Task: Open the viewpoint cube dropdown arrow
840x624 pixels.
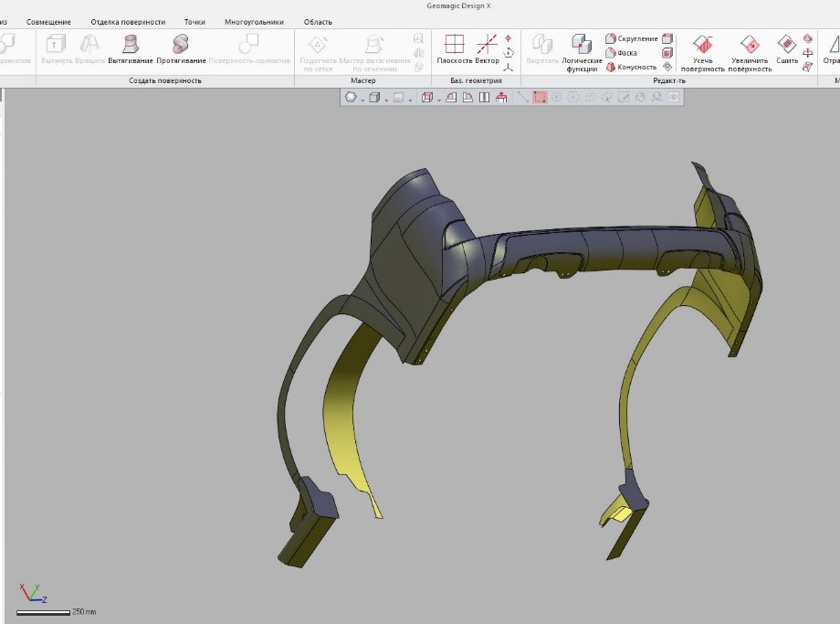Action: click(x=437, y=99)
